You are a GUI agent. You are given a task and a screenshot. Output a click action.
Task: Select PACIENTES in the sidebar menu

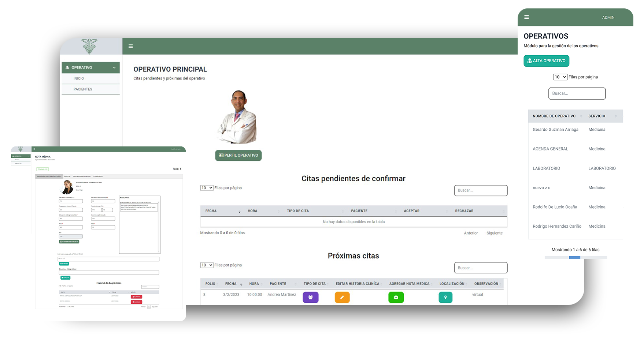coord(83,89)
